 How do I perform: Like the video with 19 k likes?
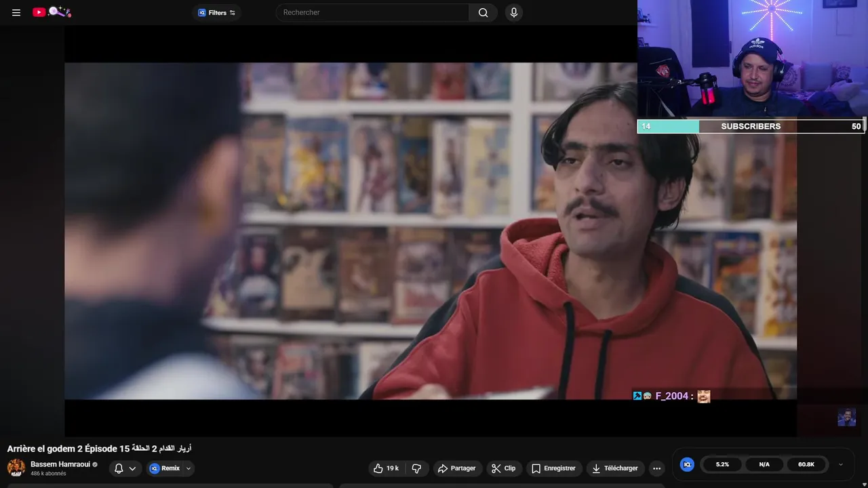386,468
